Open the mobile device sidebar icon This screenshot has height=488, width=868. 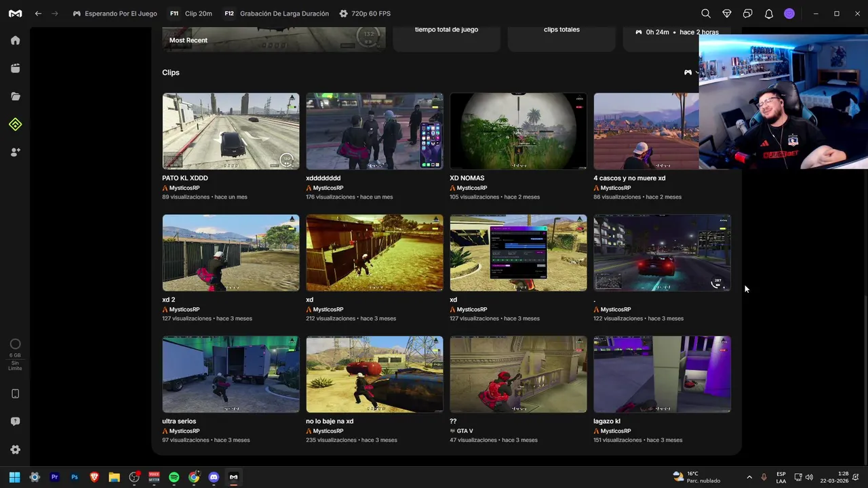[x=15, y=394]
